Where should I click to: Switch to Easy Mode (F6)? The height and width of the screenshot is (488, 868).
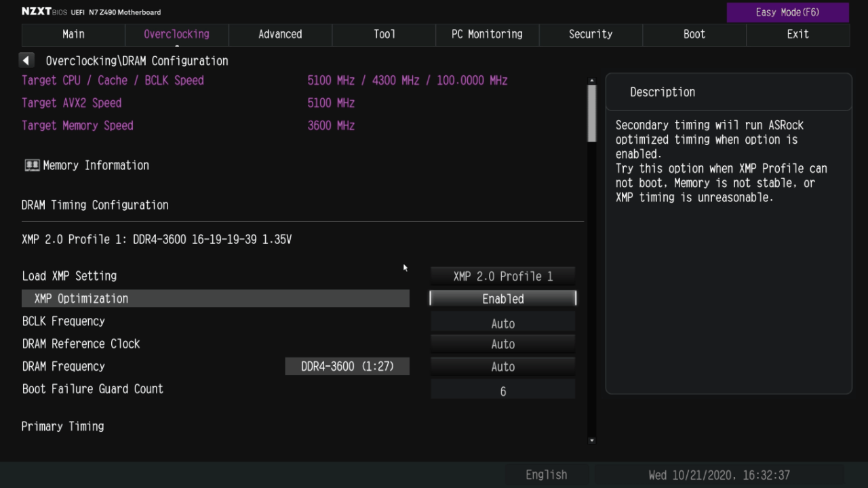(787, 12)
